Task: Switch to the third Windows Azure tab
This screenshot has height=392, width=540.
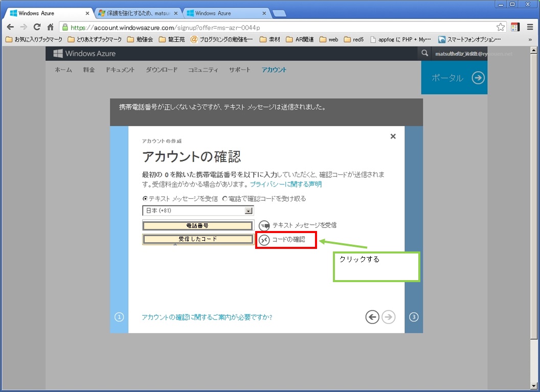Action: pyautogui.click(x=226, y=13)
